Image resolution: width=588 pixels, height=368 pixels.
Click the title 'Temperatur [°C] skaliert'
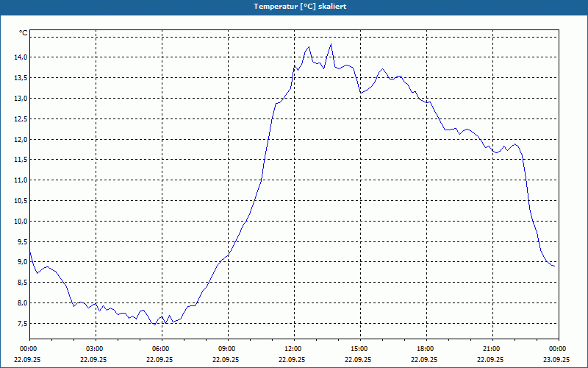(300, 7)
